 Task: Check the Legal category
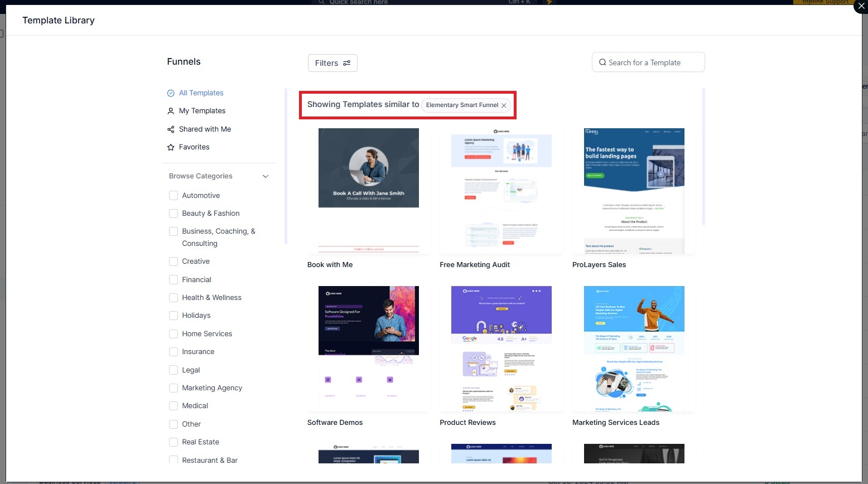point(173,370)
